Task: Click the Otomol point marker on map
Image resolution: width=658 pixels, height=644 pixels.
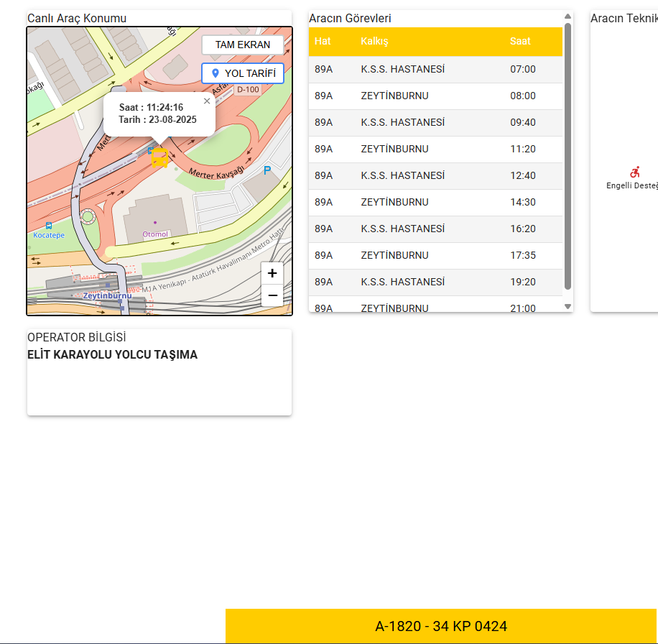Action: (154, 223)
